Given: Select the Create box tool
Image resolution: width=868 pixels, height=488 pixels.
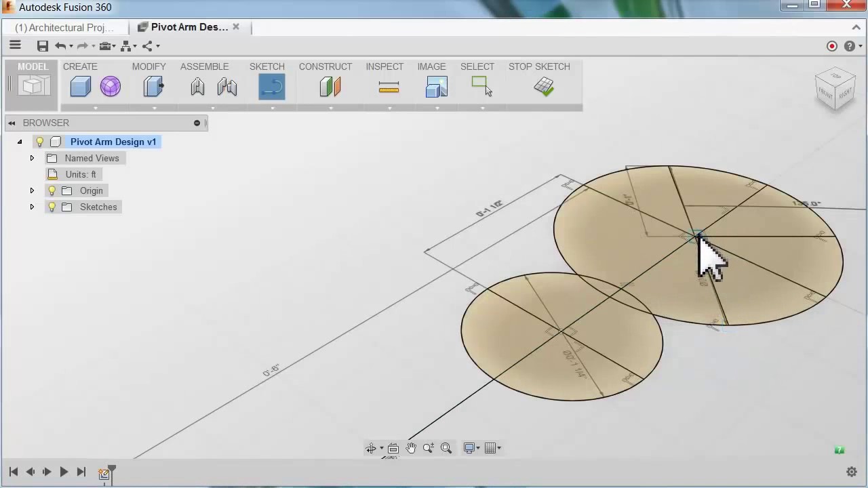Looking at the screenshot, I should pyautogui.click(x=80, y=86).
